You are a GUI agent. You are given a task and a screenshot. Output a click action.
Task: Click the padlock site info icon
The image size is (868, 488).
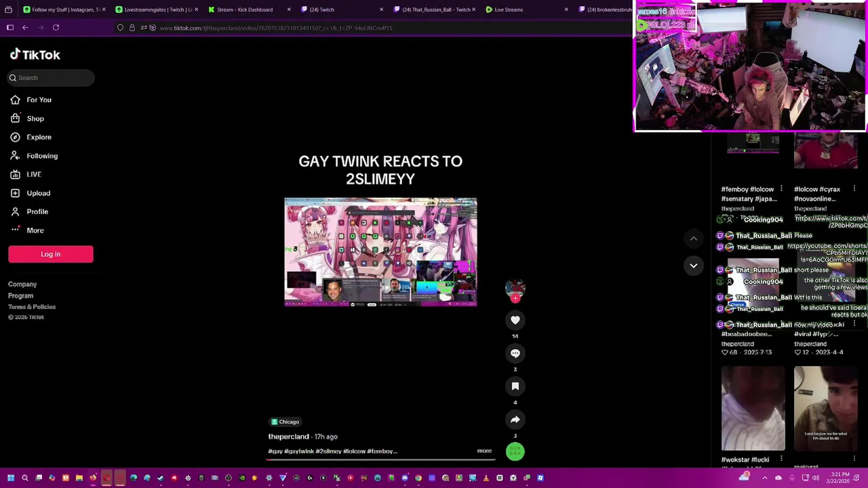coord(132,28)
